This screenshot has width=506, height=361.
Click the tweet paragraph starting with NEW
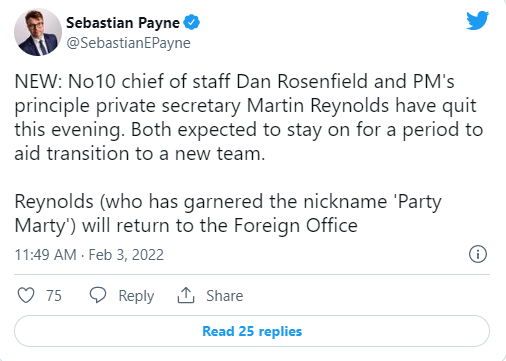pos(248,118)
